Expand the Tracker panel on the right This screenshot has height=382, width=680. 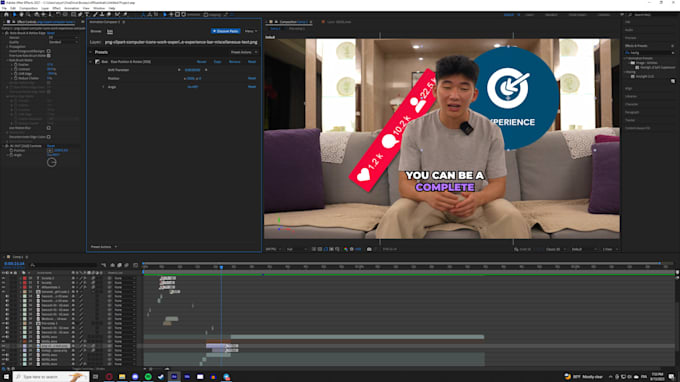[630, 120]
